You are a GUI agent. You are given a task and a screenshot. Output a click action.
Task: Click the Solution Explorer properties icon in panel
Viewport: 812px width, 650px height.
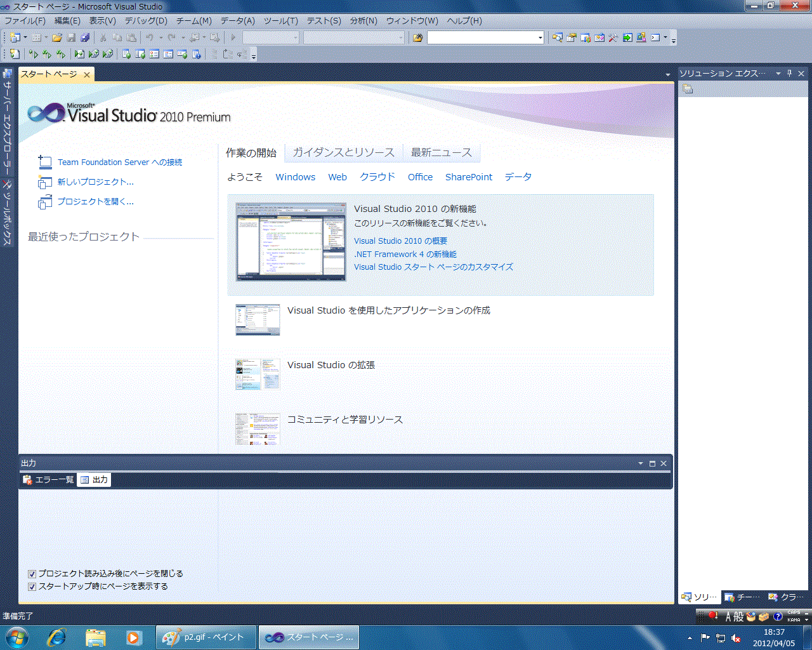[688, 90]
